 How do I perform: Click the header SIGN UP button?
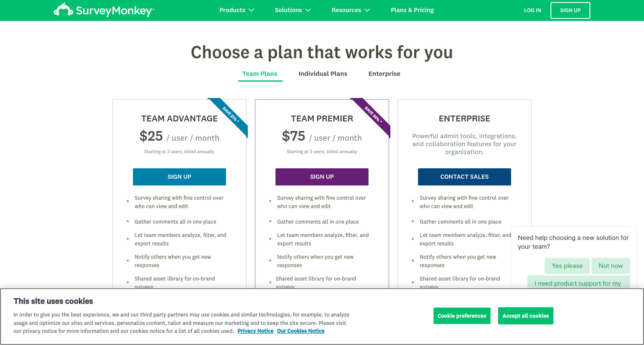pyautogui.click(x=570, y=10)
